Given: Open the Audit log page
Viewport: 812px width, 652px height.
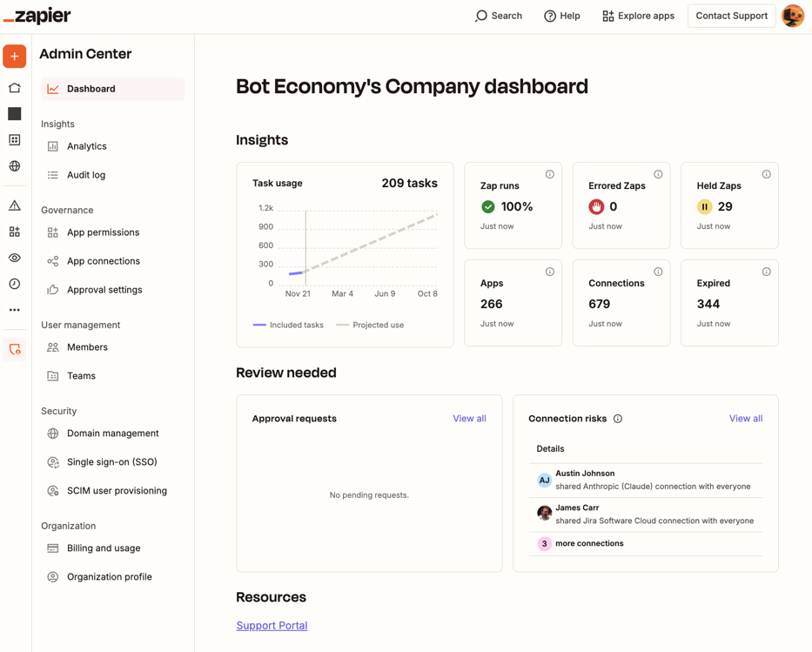Looking at the screenshot, I should click(x=85, y=174).
